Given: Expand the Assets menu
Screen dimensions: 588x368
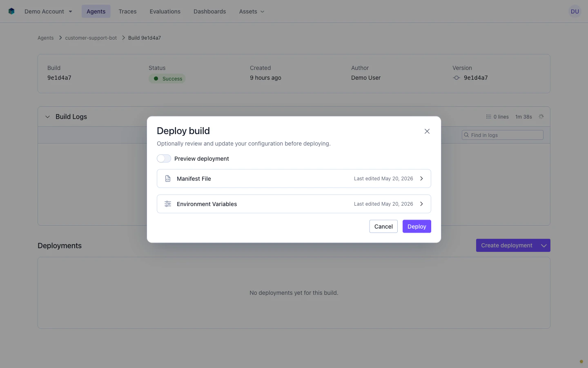Looking at the screenshot, I should (x=252, y=11).
